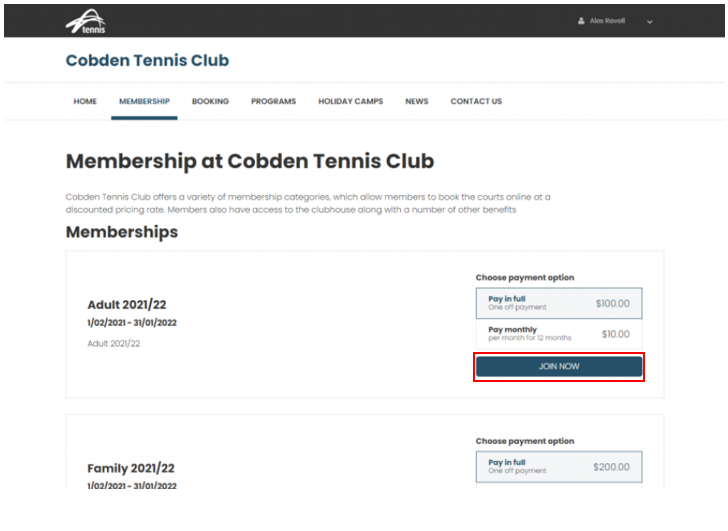The image size is (728, 531).
Task: Click the Adult 2021/22 membership heading
Action: click(127, 304)
